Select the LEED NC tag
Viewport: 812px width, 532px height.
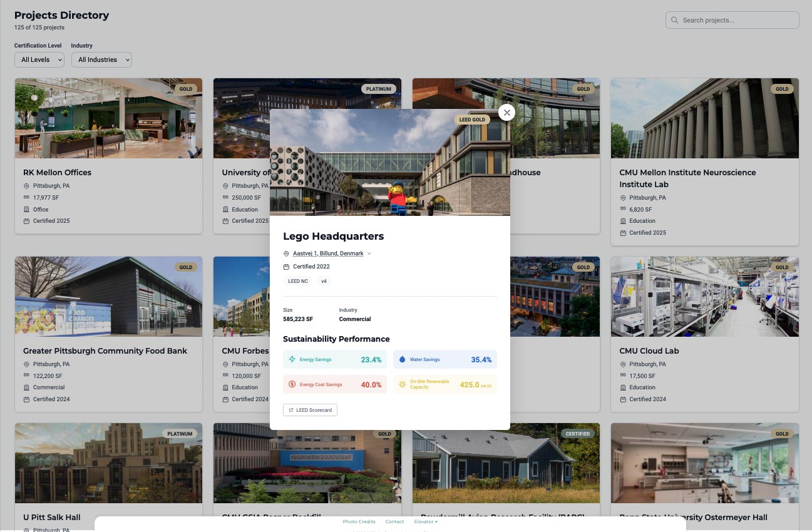point(298,281)
